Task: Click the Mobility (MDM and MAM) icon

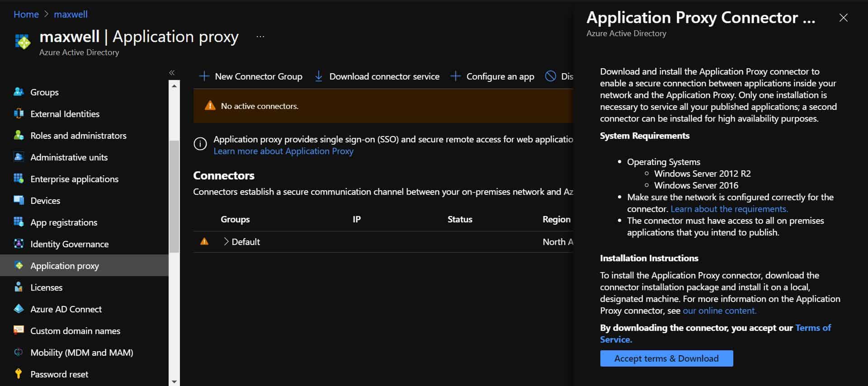Action: tap(19, 352)
